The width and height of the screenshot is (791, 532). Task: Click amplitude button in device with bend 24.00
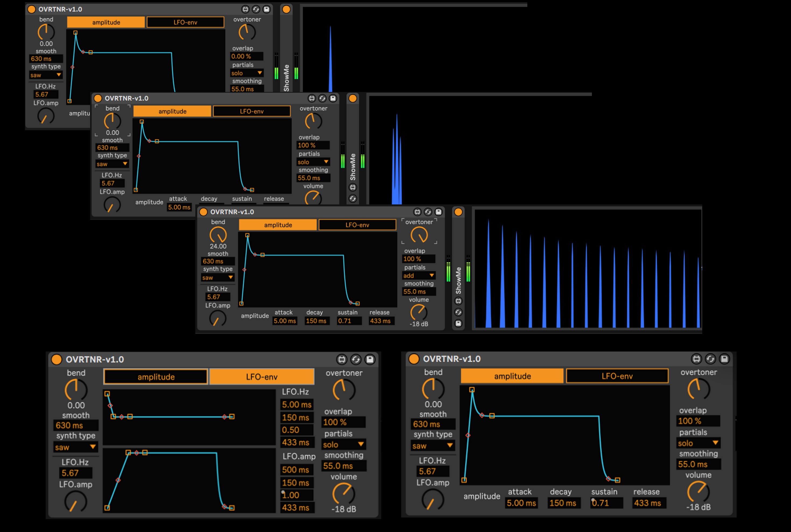pyautogui.click(x=278, y=225)
